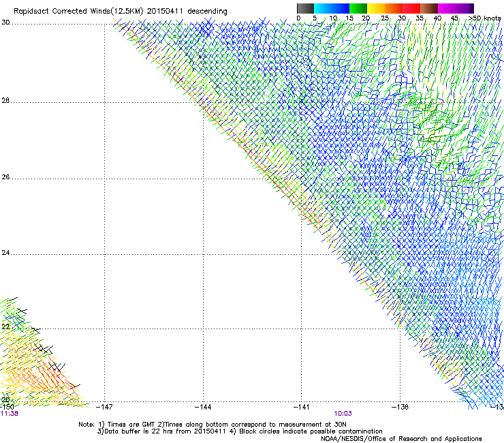Click the 'NOAA/NESDIS/Office of Research and Applications' credit

pyautogui.click(x=401, y=439)
